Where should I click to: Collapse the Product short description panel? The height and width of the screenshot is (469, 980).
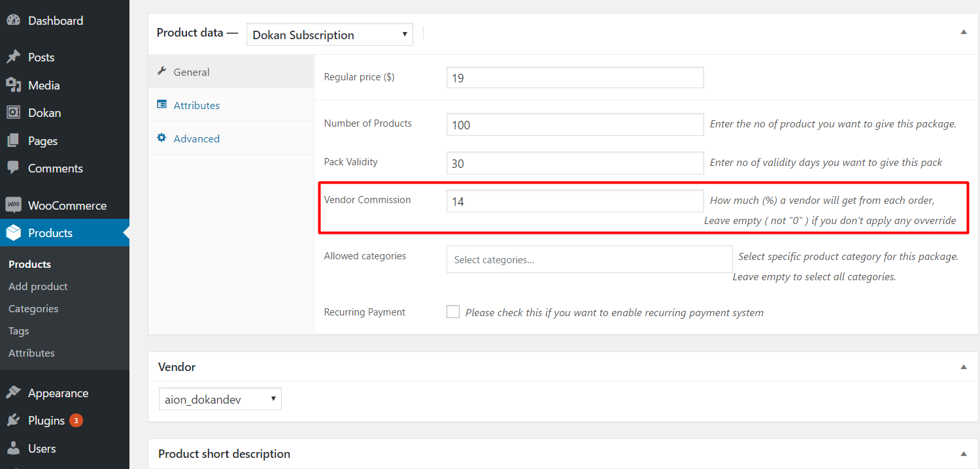963,454
